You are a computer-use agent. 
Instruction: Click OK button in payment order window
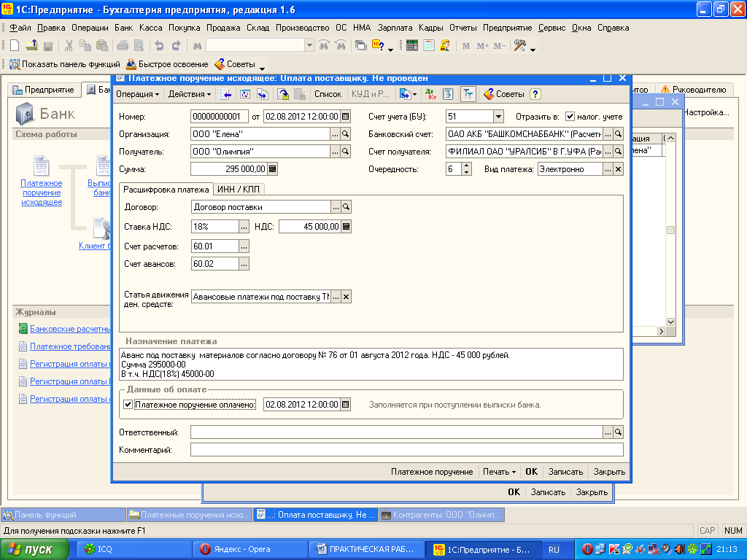531,472
